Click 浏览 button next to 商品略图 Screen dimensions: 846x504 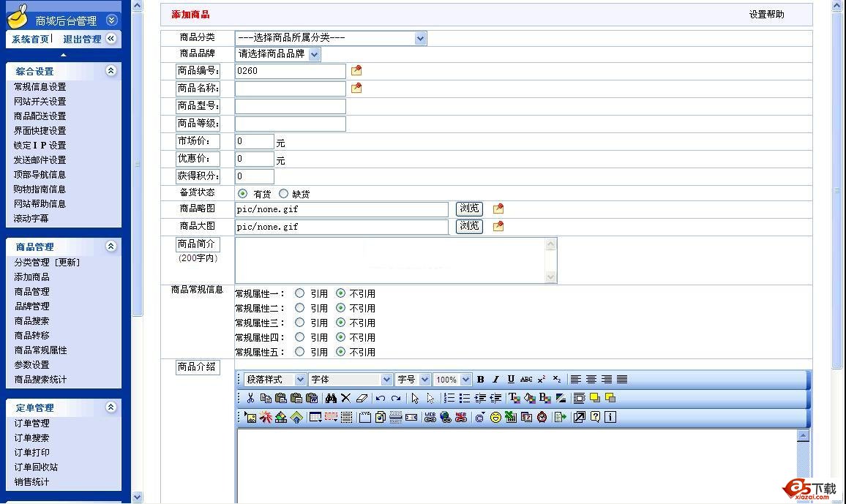(x=469, y=209)
